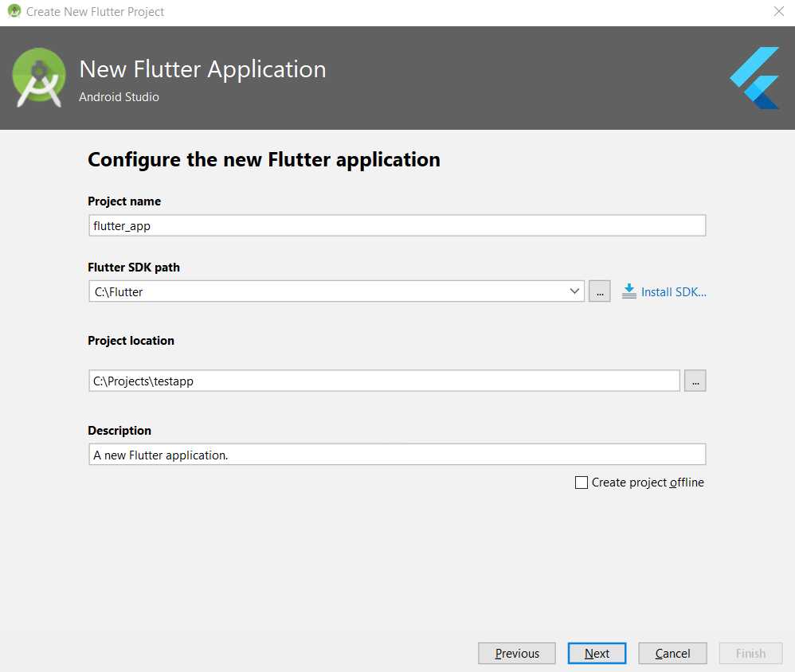The image size is (795, 672).
Task: Click the ellipsis button beside the SDK path
Action: click(x=599, y=291)
